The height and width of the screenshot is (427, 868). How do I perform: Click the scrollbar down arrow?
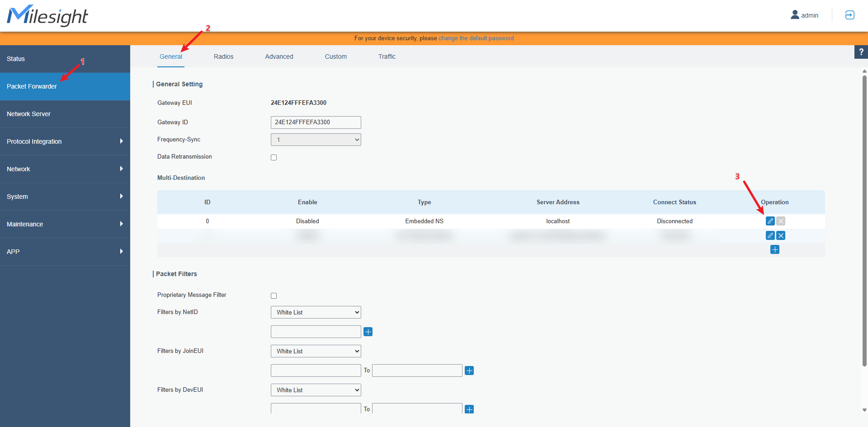coord(864,410)
